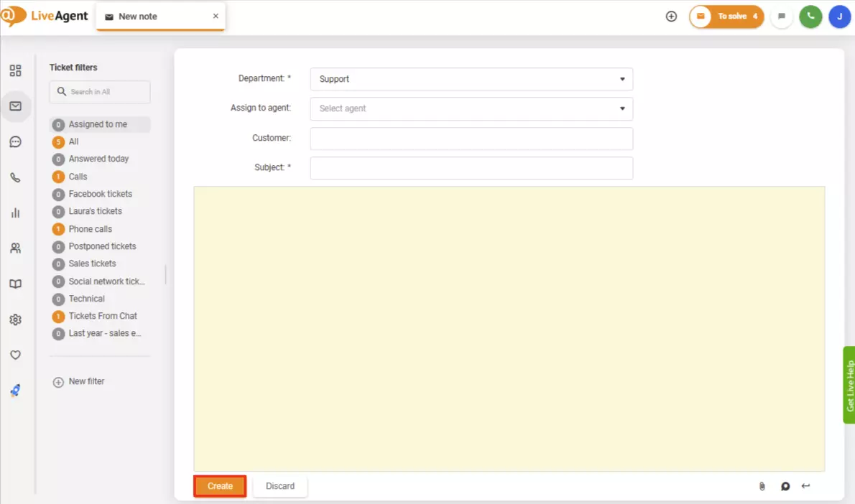Expand the Assign to agent selector

(x=471, y=108)
